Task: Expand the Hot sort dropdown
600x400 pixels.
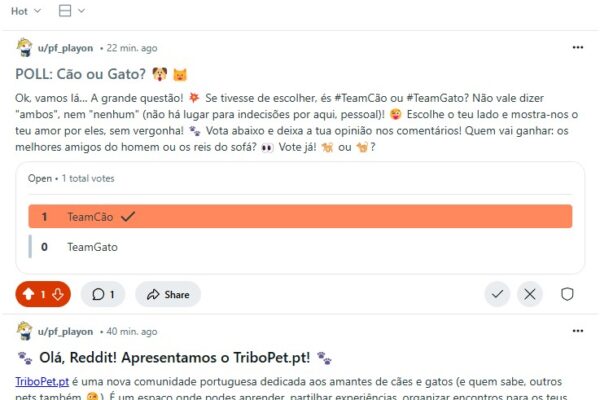Action: click(x=26, y=11)
